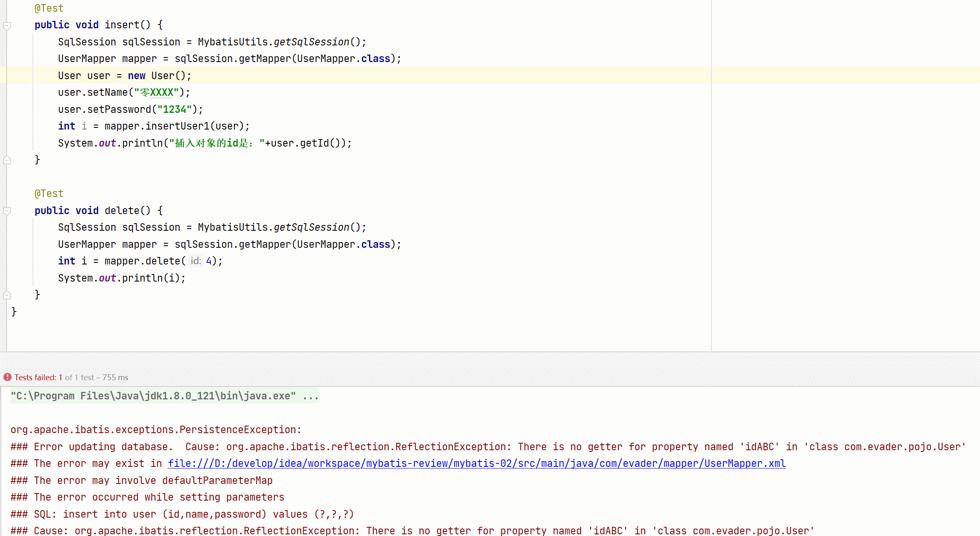
Task: Click the @Test annotation above delete()
Action: coord(49,194)
